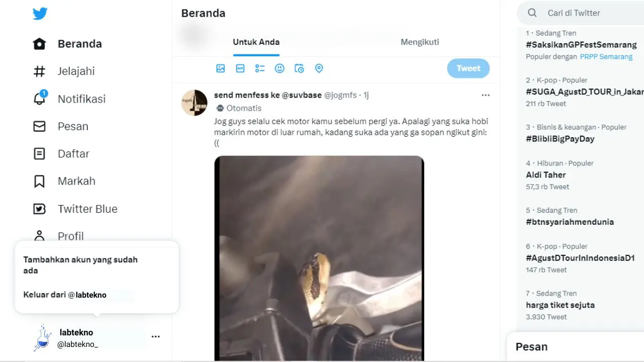This screenshot has height=362, width=644.
Task: Select Tambahkan akun yang sudah ada
Action: tap(80, 265)
